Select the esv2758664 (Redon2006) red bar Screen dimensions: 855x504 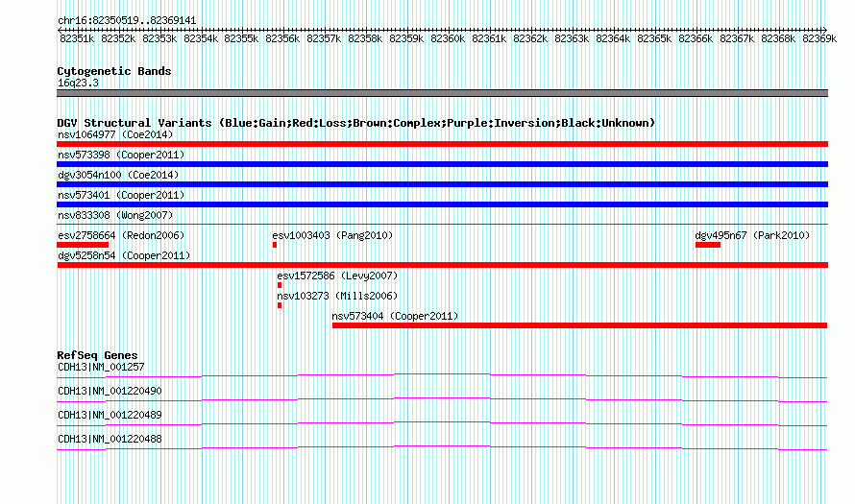click(83, 245)
